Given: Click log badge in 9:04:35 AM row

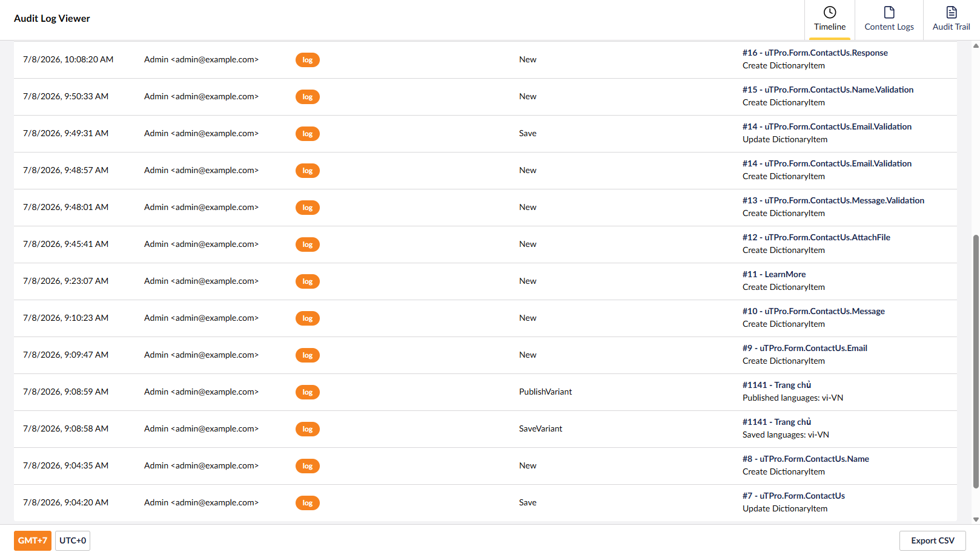Looking at the screenshot, I should pyautogui.click(x=308, y=466).
